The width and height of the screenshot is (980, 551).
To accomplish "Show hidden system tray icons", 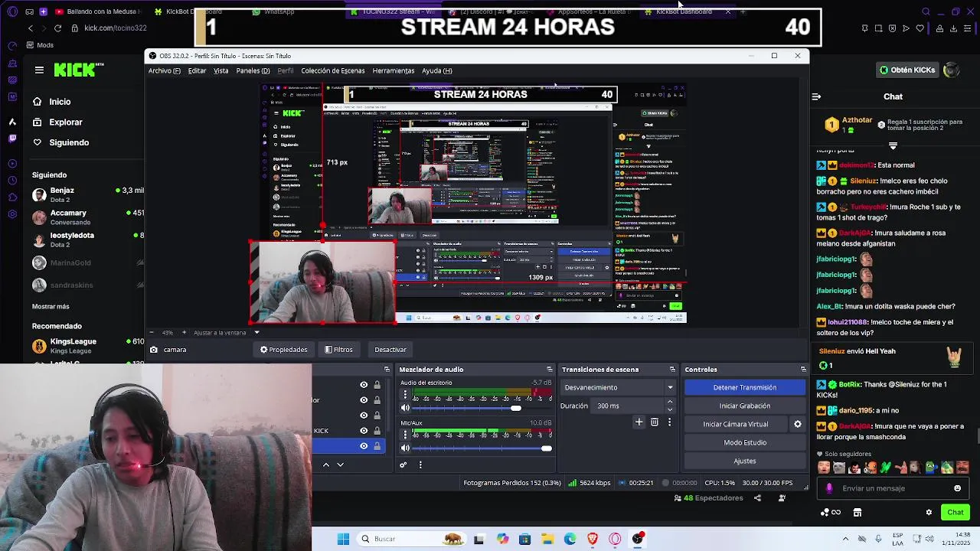I will (x=845, y=539).
